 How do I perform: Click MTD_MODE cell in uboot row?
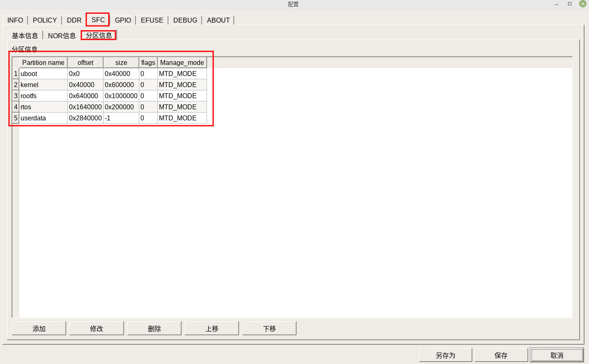pyautogui.click(x=182, y=74)
